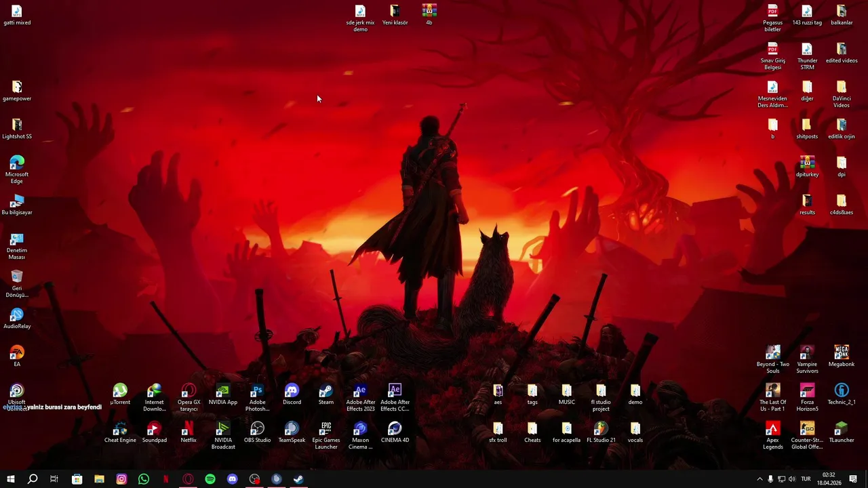The width and height of the screenshot is (868, 488).
Task: Select the Adobe After Effects CC icon
Action: 395,398
